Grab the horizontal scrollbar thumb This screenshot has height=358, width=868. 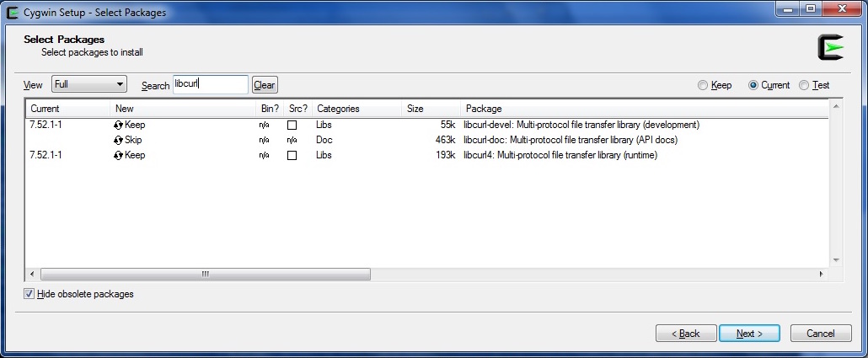(x=206, y=274)
